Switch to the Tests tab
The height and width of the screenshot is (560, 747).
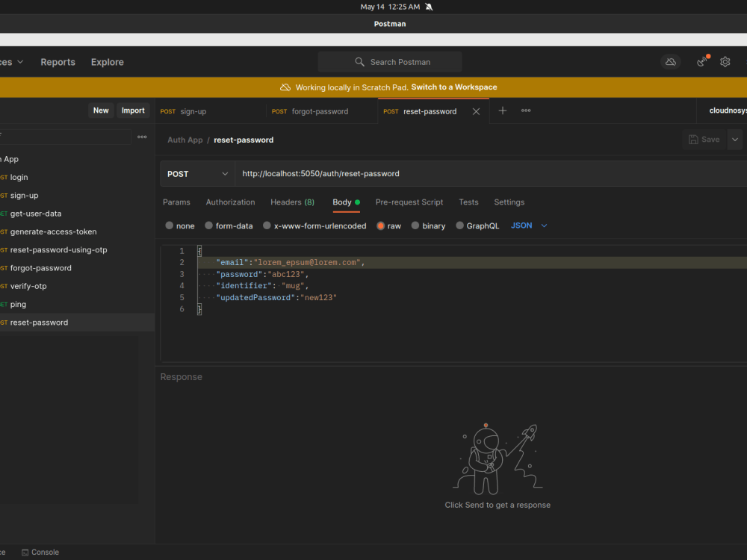(x=468, y=202)
